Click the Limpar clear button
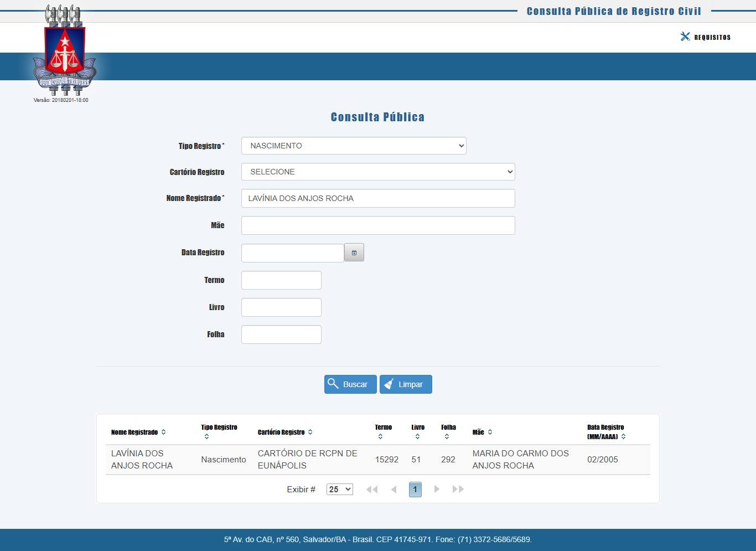Viewport: 756px width, 551px height. (x=406, y=384)
